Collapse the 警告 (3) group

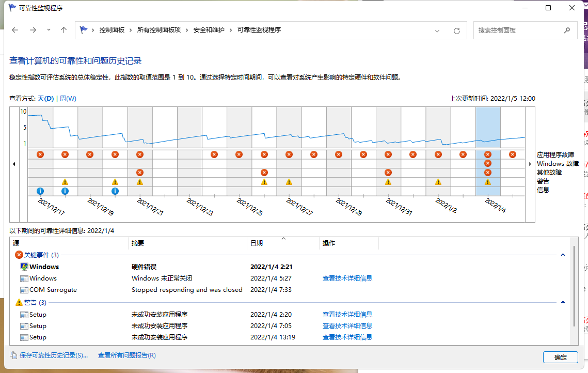click(563, 302)
